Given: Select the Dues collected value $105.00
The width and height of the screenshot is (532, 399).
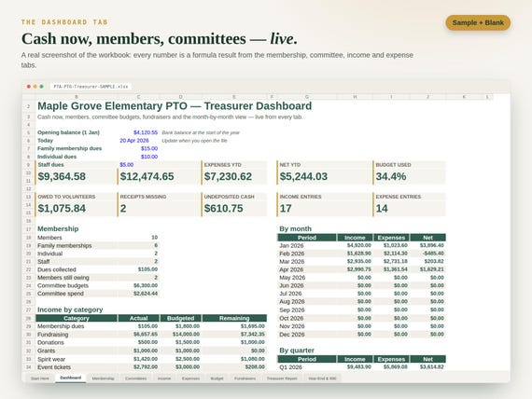Looking at the screenshot, I should tap(147, 269).
